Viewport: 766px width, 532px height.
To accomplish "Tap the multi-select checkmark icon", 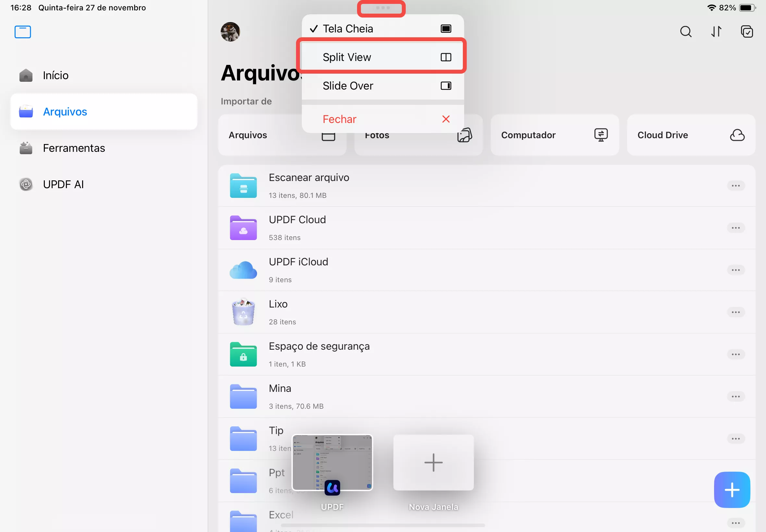I will click(747, 32).
